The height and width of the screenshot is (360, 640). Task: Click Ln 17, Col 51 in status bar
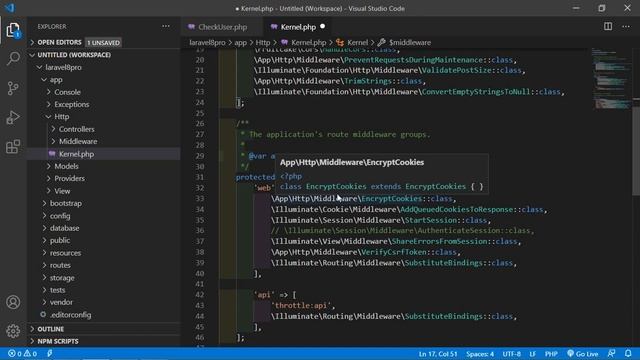click(x=438, y=354)
